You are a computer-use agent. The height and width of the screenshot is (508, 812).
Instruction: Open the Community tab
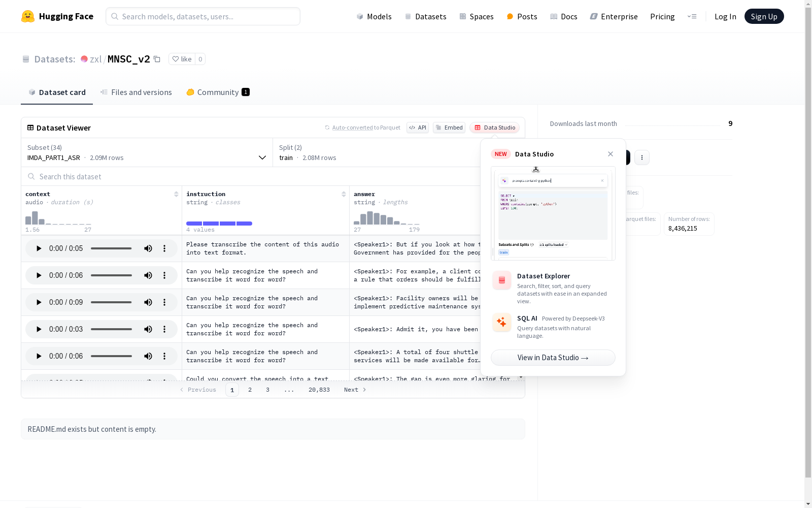tap(218, 92)
